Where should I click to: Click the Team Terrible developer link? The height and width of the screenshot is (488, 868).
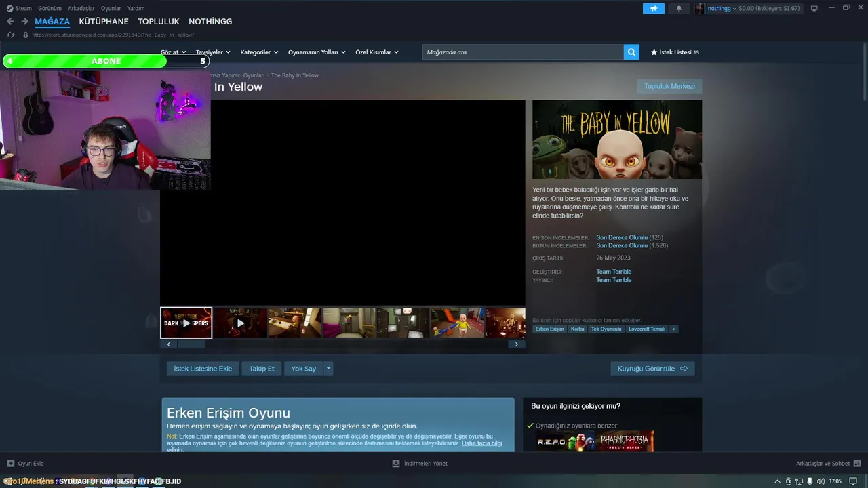[x=614, y=272]
